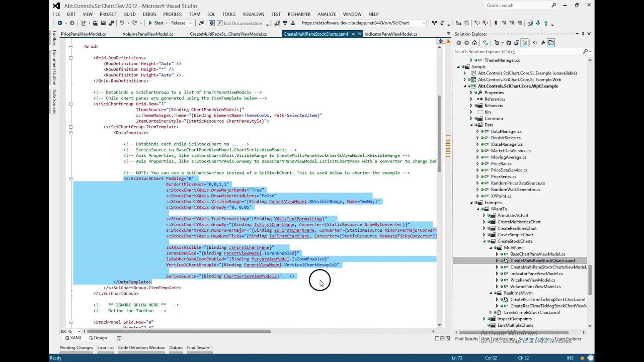Click the Solution Explorer Home icon
Viewport: 644px width, 362px height.
click(474, 43)
